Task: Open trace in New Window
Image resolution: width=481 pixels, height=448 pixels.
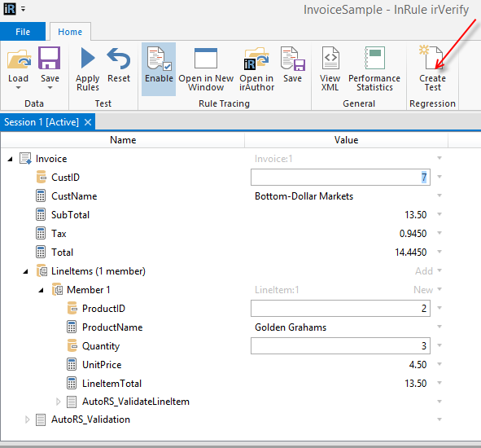Action: coord(206,69)
